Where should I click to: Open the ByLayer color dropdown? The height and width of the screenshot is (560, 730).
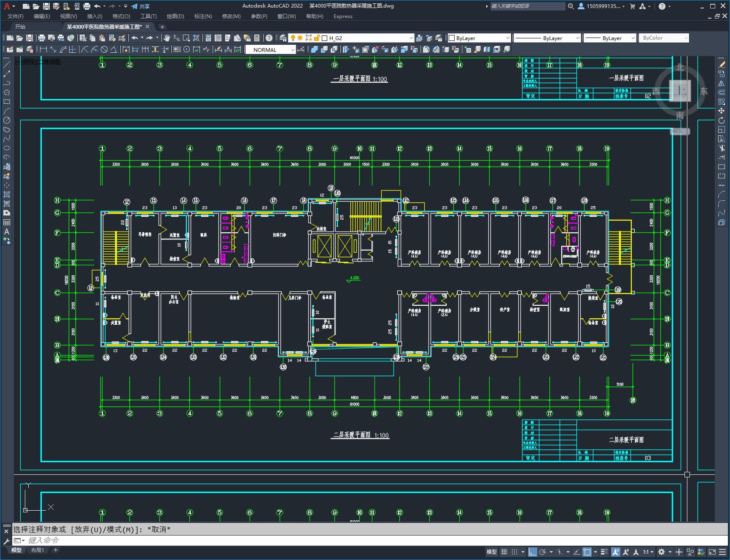tap(479, 38)
